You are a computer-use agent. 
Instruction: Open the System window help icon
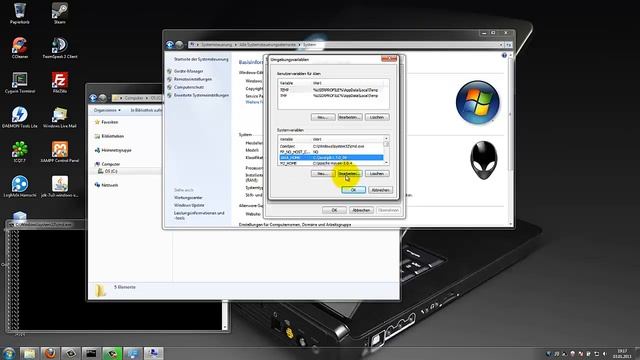504,55
